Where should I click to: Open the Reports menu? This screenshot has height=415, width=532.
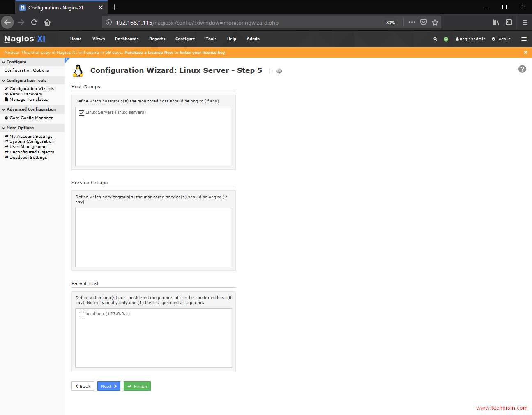coord(157,39)
